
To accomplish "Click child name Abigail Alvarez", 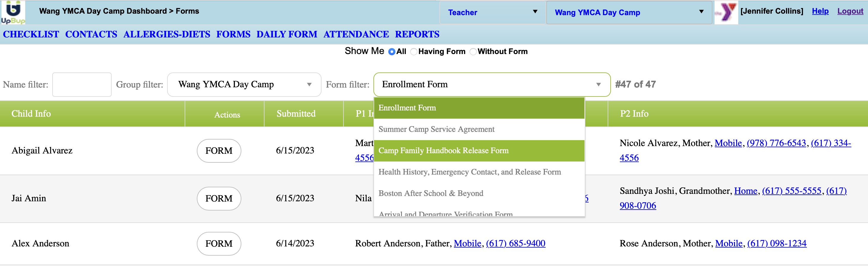I will (x=42, y=151).
